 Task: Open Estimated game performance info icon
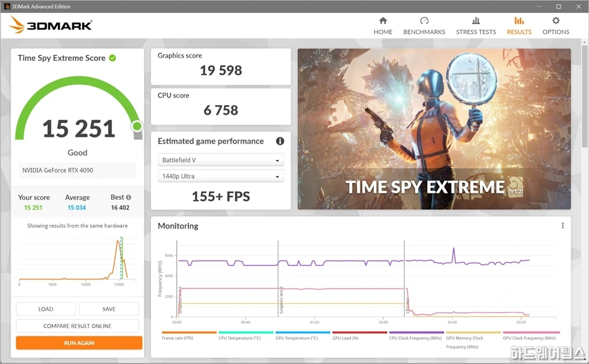point(280,141)
